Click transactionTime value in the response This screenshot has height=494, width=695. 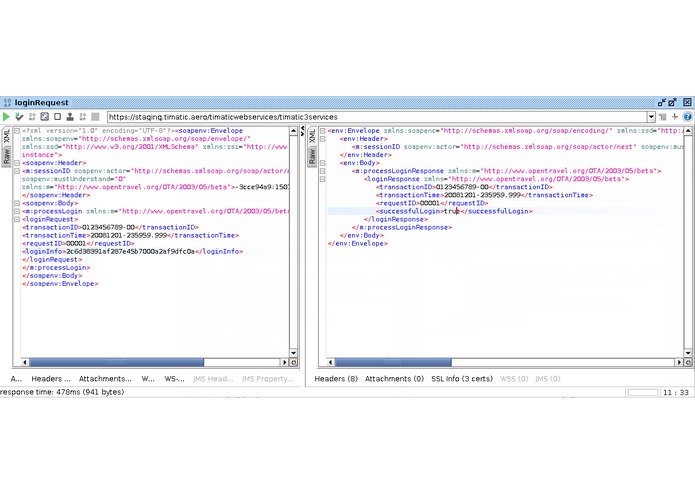coord(482,195)
